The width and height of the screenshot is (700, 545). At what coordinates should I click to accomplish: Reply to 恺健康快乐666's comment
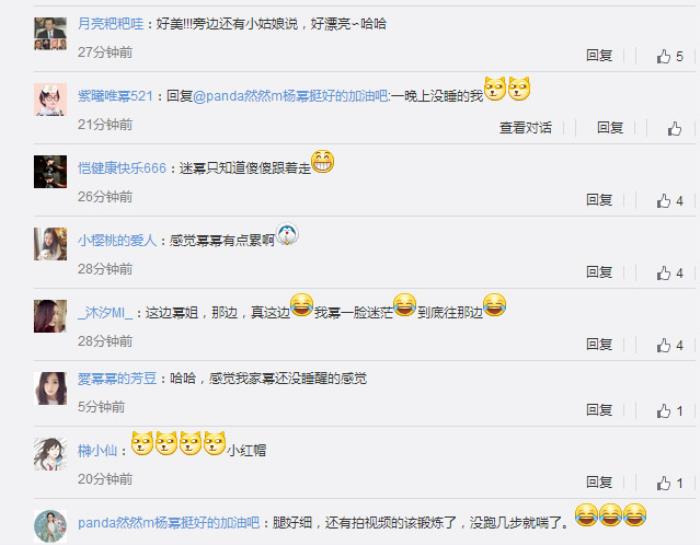pyautogui.click(x=599, y=200)
